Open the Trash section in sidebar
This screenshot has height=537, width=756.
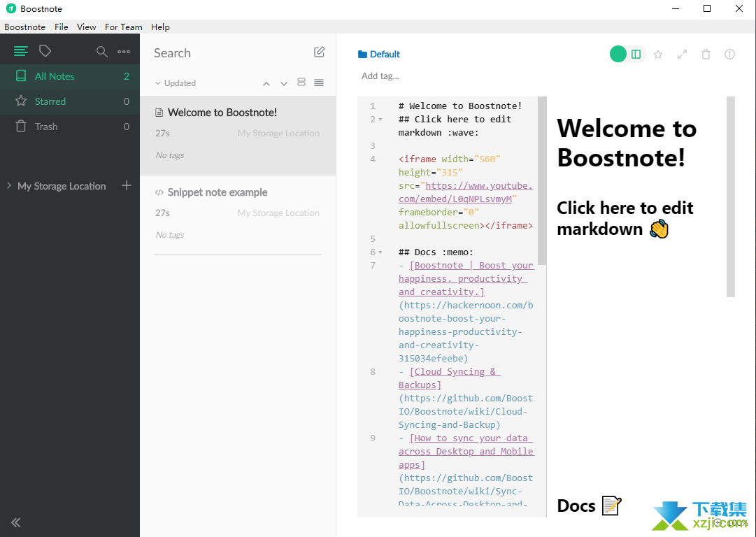click(70, 127)
